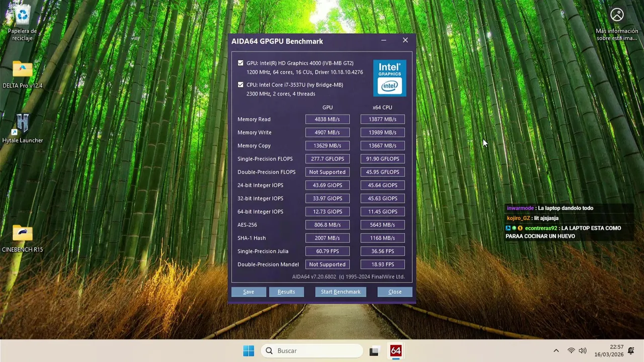644x362 pixels.
Task: Click the CPU value 45.95 GFLOPS
Action: 382,172
